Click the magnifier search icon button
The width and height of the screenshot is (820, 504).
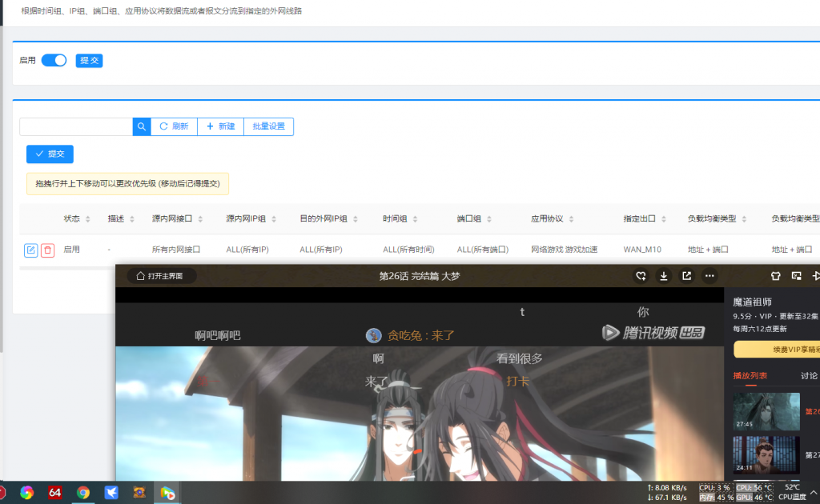tap(142, 126)
